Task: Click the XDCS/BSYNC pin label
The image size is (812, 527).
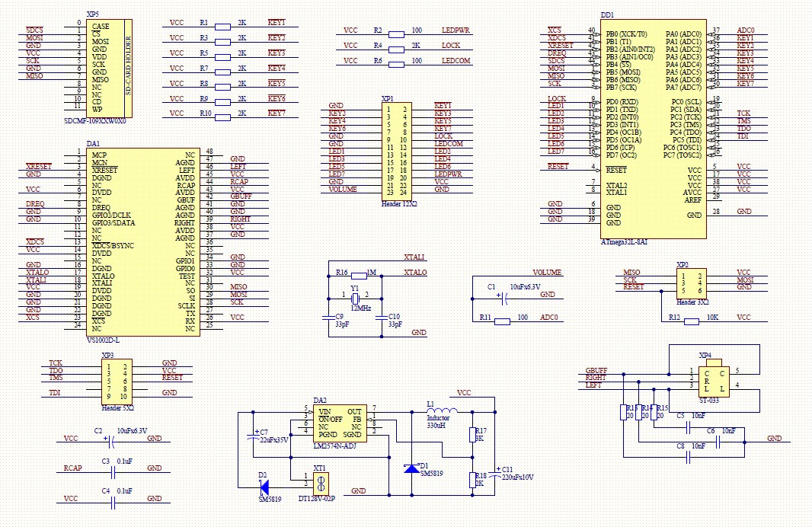Action: (113, 246)
